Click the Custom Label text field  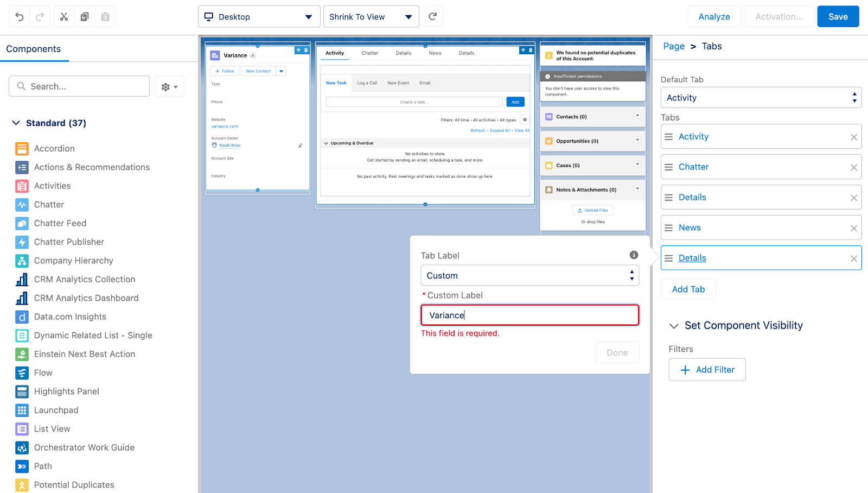[x=529, y=315]
